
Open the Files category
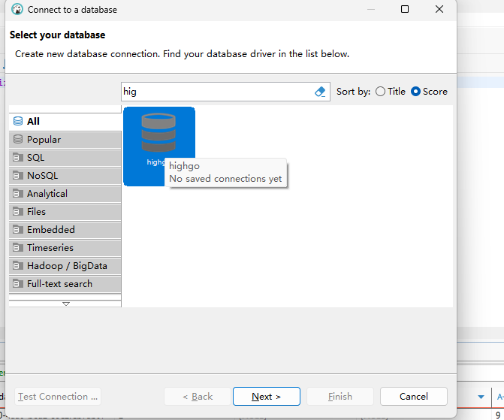65,212
